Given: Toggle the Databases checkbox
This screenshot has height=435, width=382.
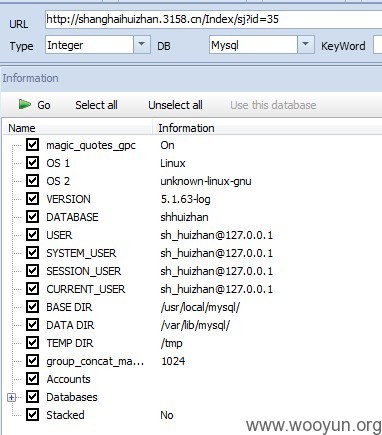Looking at the screenshot, I should tap(32, 397).
